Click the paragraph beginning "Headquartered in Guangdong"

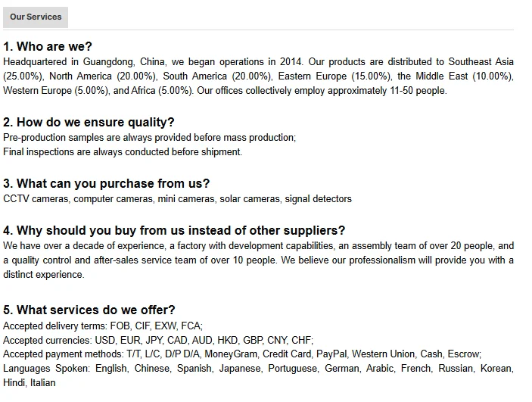point(258,76)
